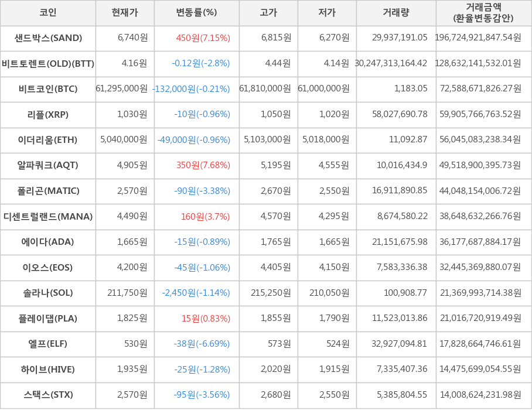Click the 현재가 column header
Viewport: 532px width, 410px height.
tap(125, 12)
